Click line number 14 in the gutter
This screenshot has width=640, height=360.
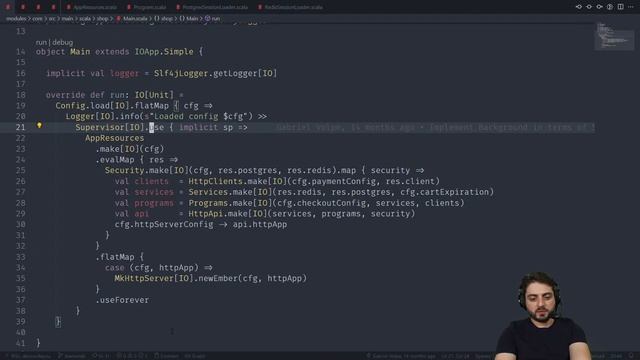pos(20,52)
